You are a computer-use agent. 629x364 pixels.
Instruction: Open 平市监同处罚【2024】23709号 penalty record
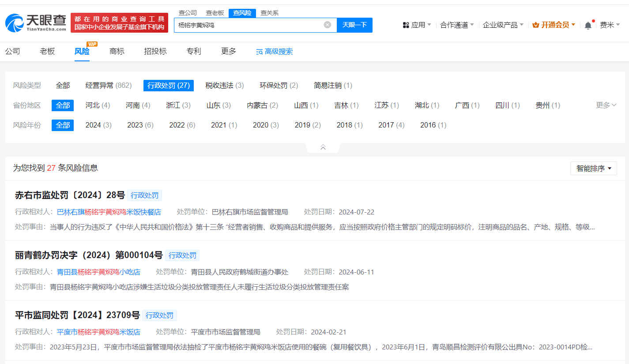click(77, 315)
